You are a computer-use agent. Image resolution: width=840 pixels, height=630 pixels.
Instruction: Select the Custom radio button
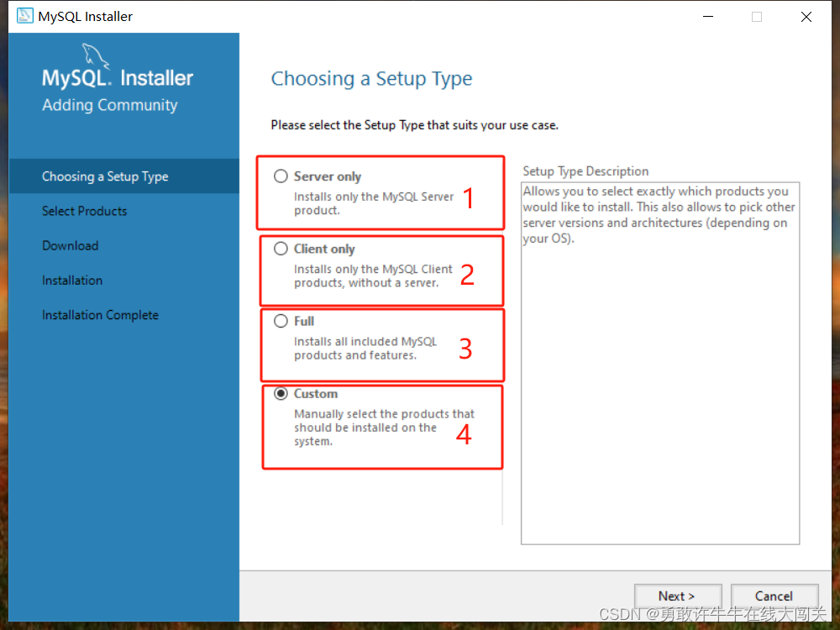[x=281, y=393]
